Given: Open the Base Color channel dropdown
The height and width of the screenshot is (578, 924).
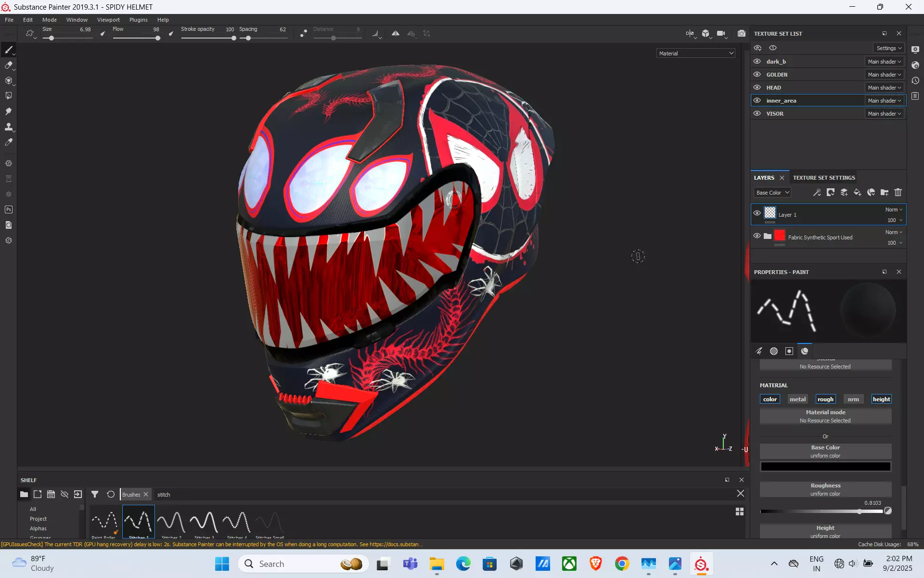Looking at the screenshot, I should pos(772,193).
